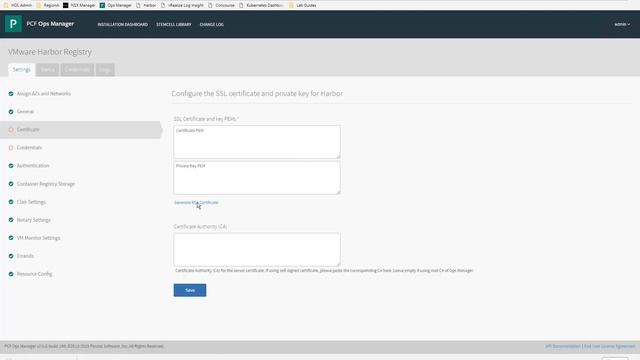Focus the Private Key PEM text area
640x360 pixels.
[x=257, y=178]
